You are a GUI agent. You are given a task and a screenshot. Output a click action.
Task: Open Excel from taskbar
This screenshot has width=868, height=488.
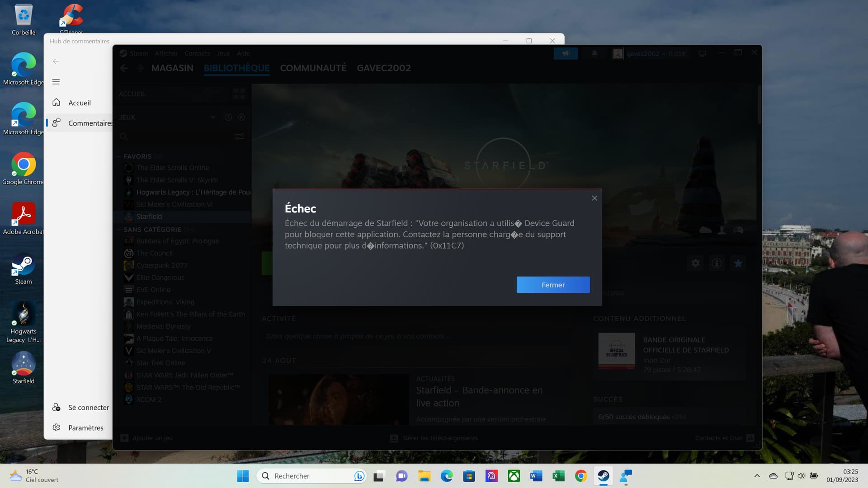[x=558, y=476]
